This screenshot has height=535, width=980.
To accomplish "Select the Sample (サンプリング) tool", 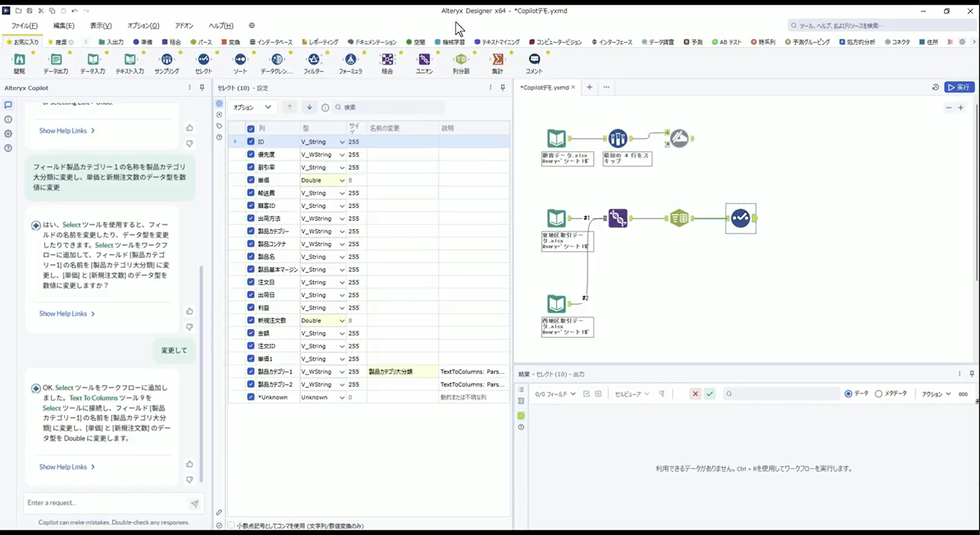I will point(167,60).
